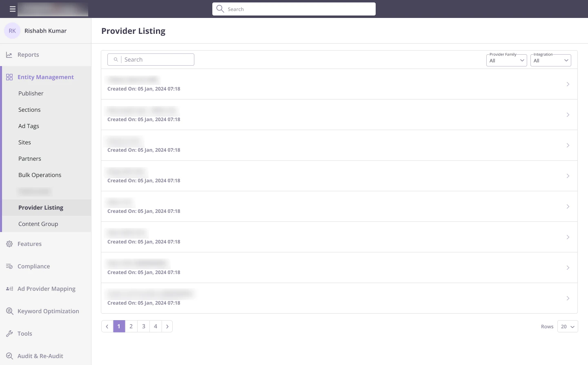Select page 1 button
The image size is (588, 365).
point(119,326)
